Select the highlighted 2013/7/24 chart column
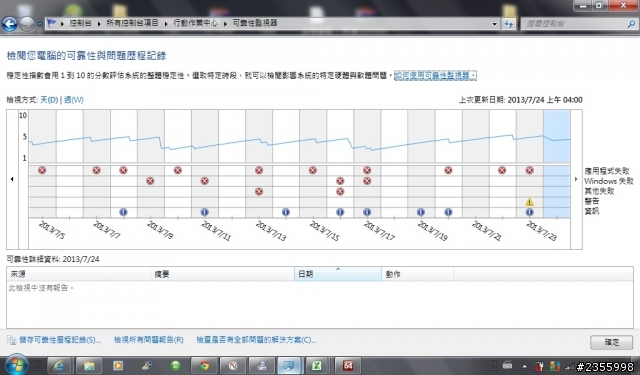 557,164
